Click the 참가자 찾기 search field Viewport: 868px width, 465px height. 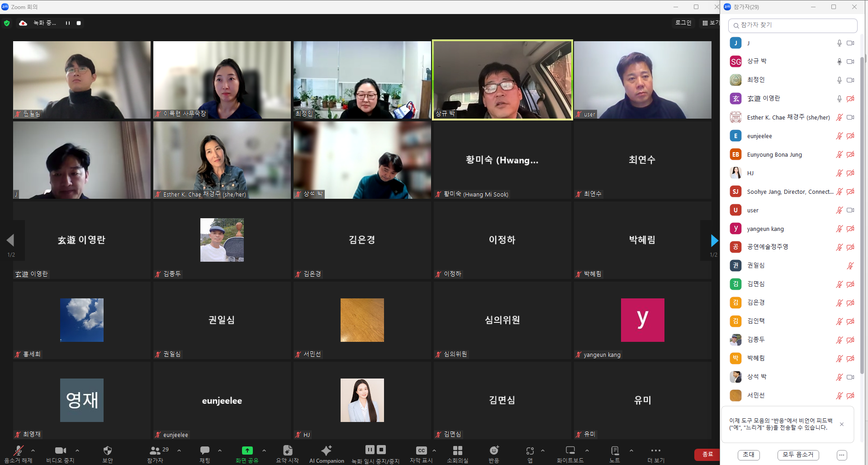click(792, 25)
